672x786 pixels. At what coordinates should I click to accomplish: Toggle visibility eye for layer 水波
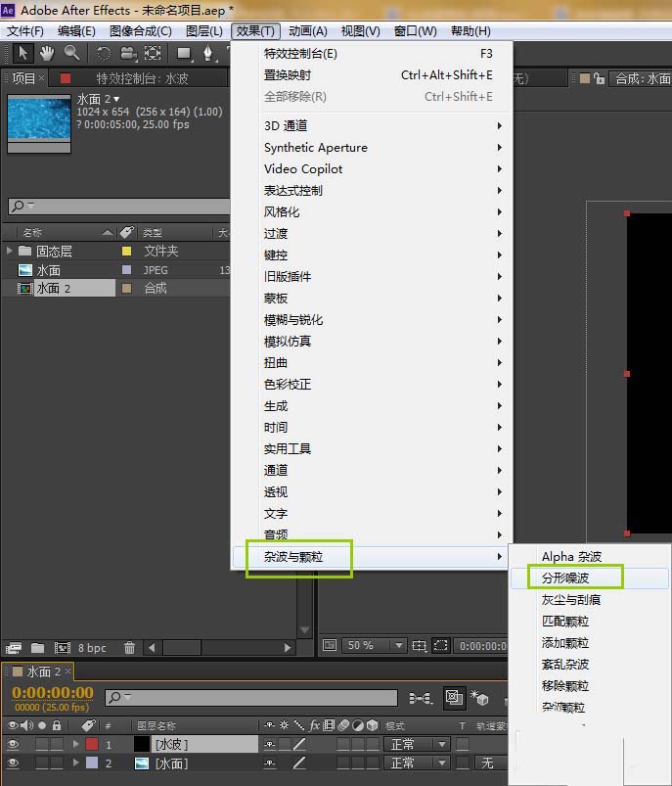[13, 744]
